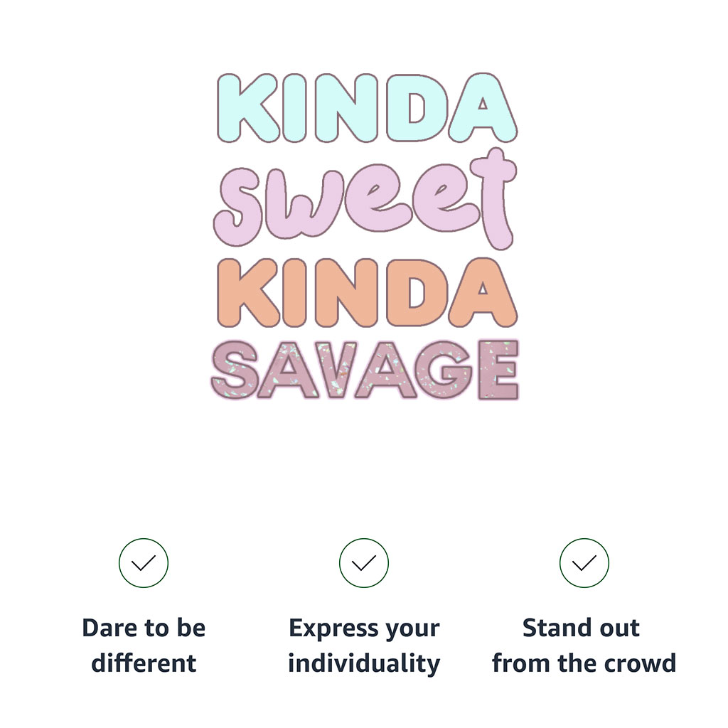Viewport: 728px width, 728px height.
Task: Select the lilac "sweet" script word
Action: tap(365, 200)
